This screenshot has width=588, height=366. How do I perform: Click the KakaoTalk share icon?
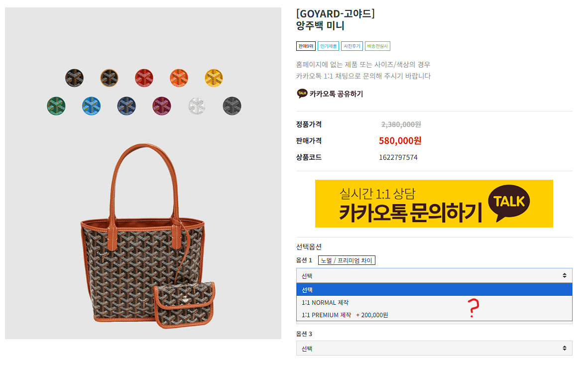click(302, 94)
